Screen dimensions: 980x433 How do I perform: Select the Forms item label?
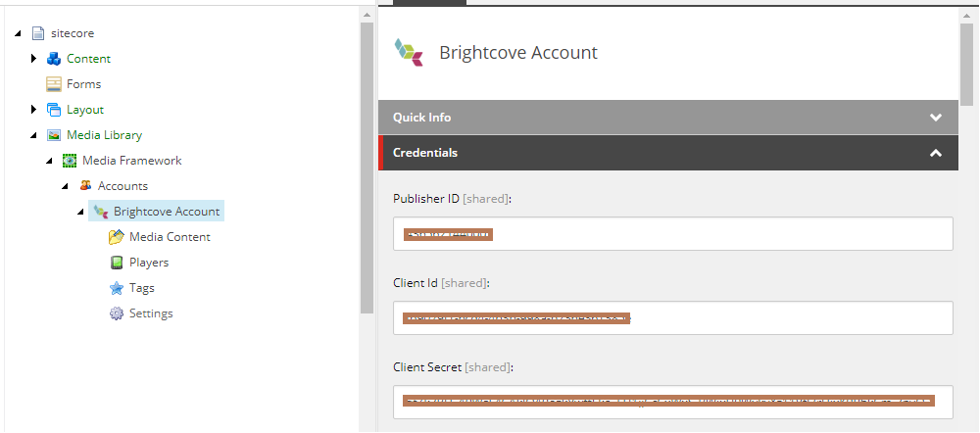coord(83,84)
